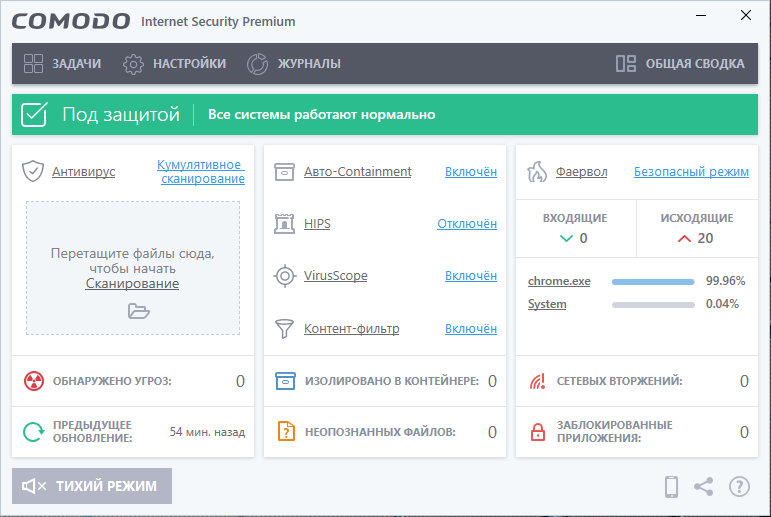Click the HIPS castle icon
Viewport: 771px width, 517px height.
(284, 224)
